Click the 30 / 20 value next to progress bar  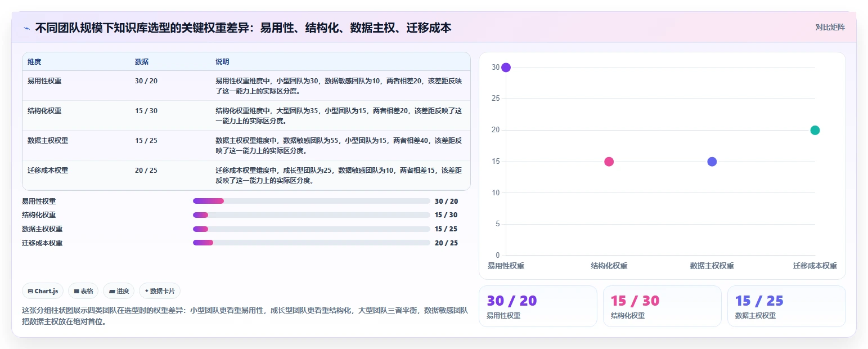446,201
